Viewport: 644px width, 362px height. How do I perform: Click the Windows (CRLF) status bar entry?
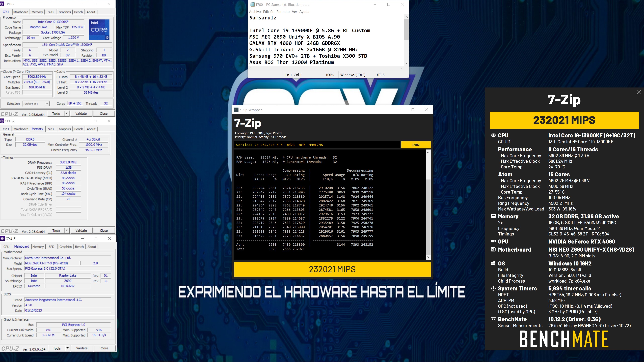click(x=353, y=75)
